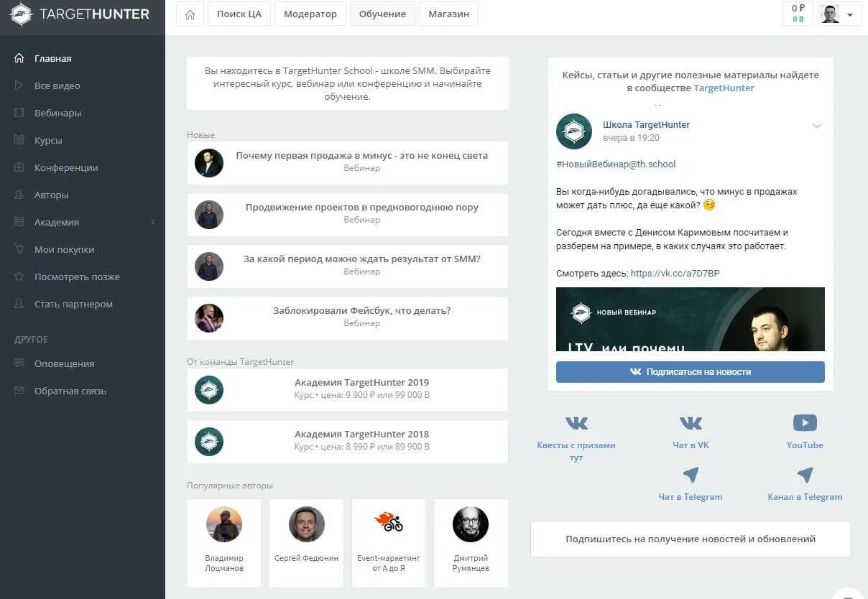Switch to the Обучение tab

click(x=382, y=14)
